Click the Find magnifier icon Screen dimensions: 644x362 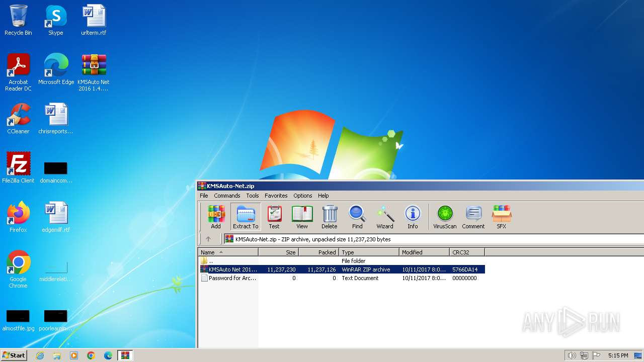357,217
